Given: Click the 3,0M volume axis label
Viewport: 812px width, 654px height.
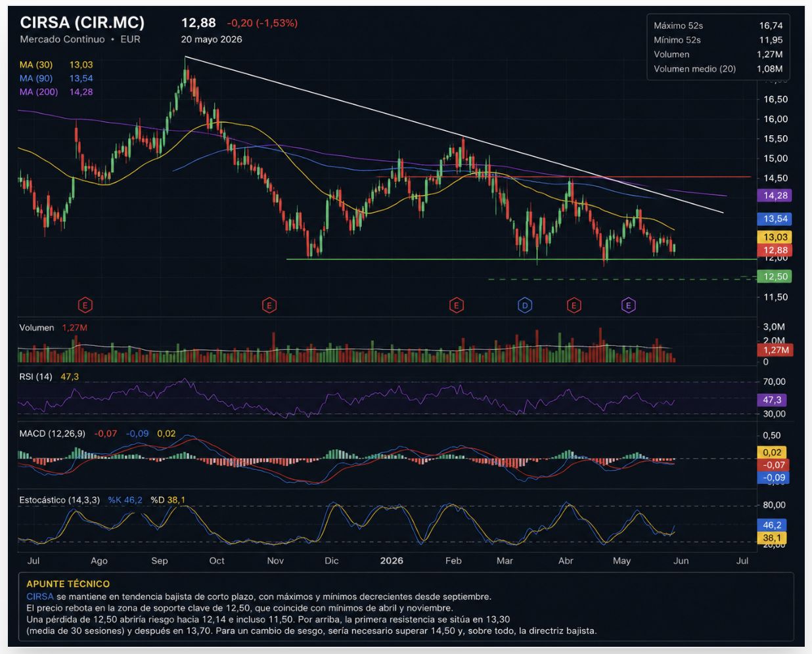Looking at the screenshot, I should click(x=774, y=327).
